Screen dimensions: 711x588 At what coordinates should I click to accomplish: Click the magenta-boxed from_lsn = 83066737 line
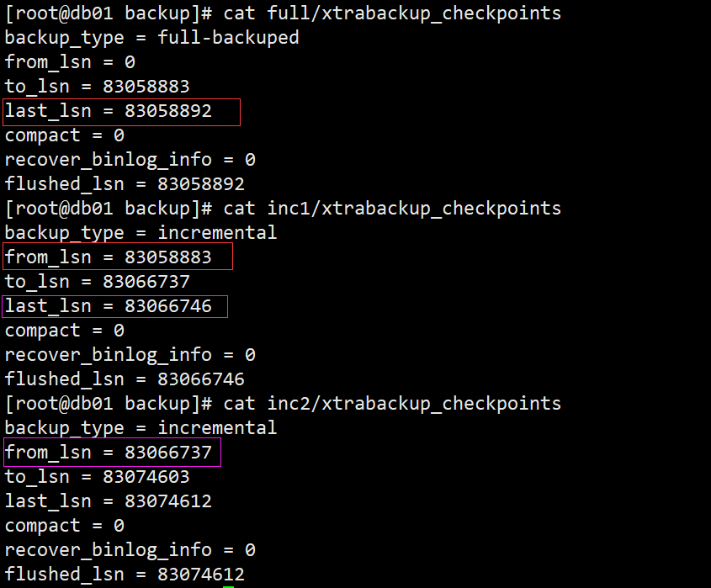point(109,453)
